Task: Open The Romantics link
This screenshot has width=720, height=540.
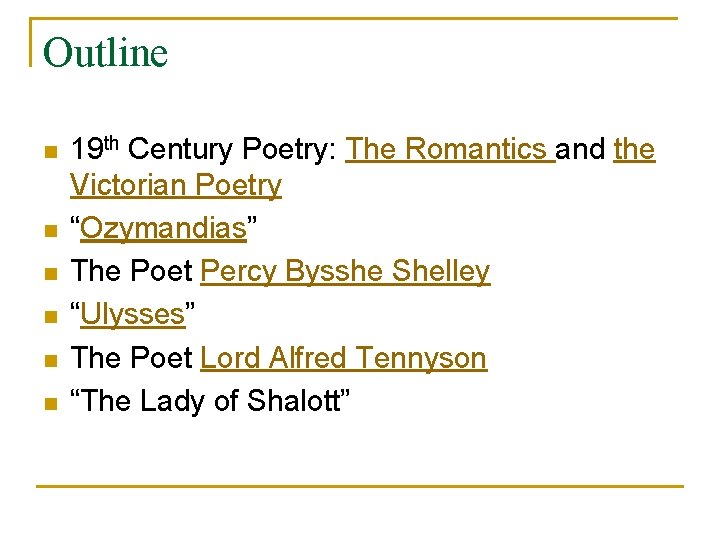Action: pos(450,149)
